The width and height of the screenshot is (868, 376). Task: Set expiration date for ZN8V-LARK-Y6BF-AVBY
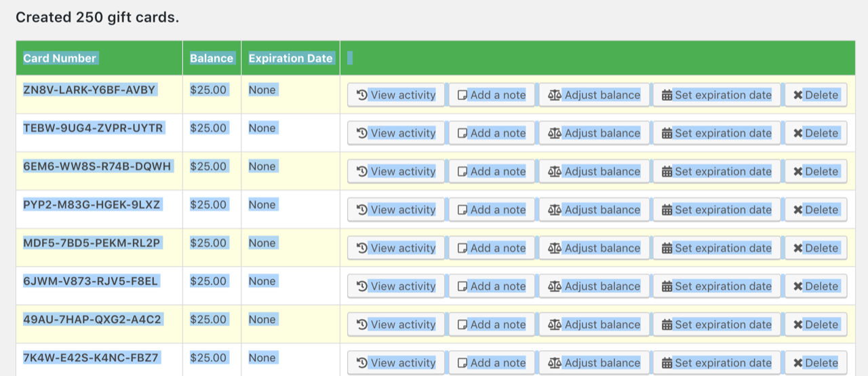(717, 95)
